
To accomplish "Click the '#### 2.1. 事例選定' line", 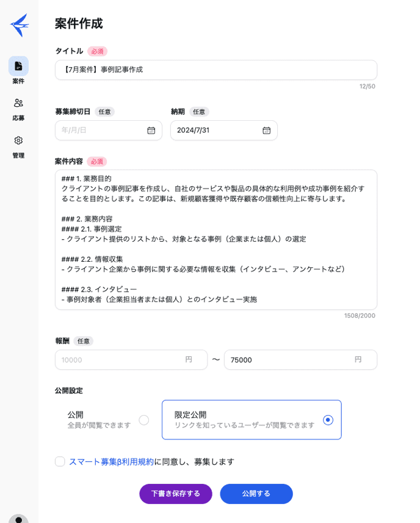I will [x=92, y=229].
